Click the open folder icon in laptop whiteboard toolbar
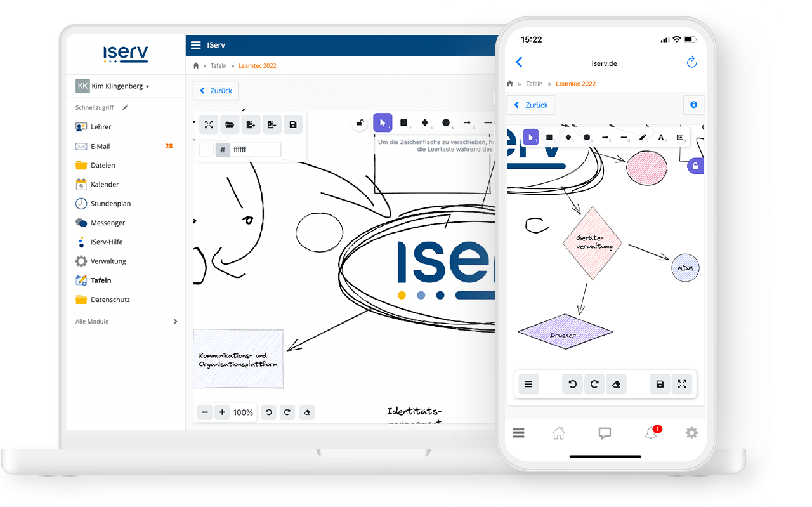This screenshot has width=812, height=507. coord(230,124)
